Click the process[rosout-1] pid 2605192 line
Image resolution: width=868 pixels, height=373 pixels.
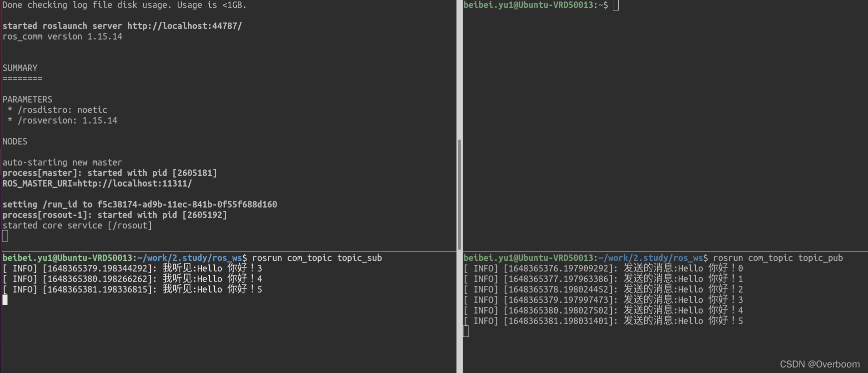pyautogui.click(x=115, y=215)
